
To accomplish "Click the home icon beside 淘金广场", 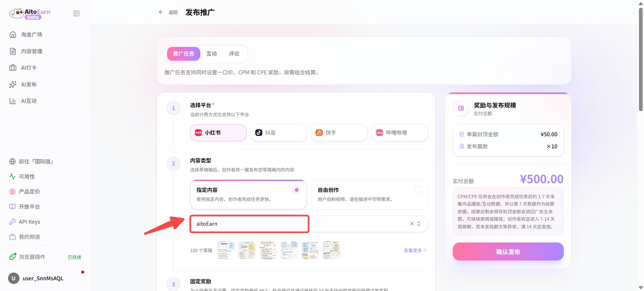I will [13, 34].
